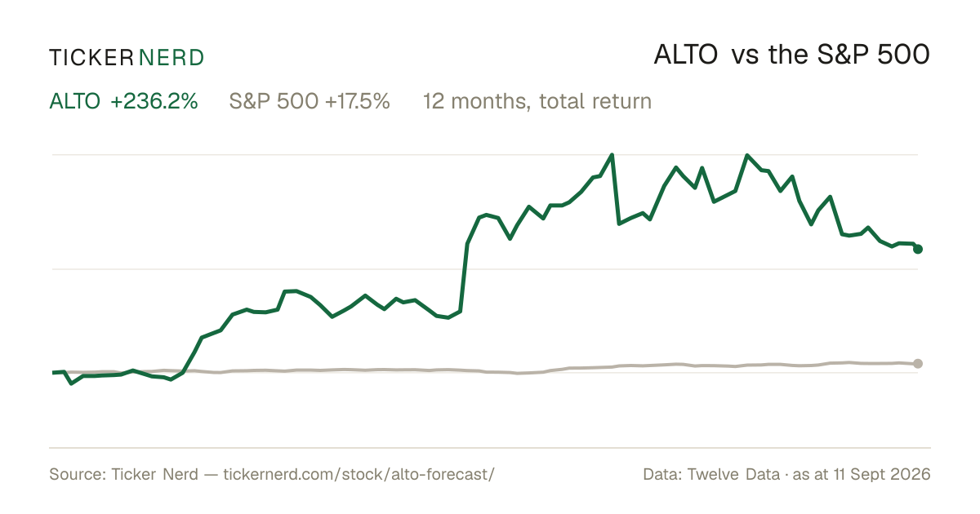Click the ALTO vs the S&P 500 title
Viewport: 980px width, 514px height.
tap(791, 55)
